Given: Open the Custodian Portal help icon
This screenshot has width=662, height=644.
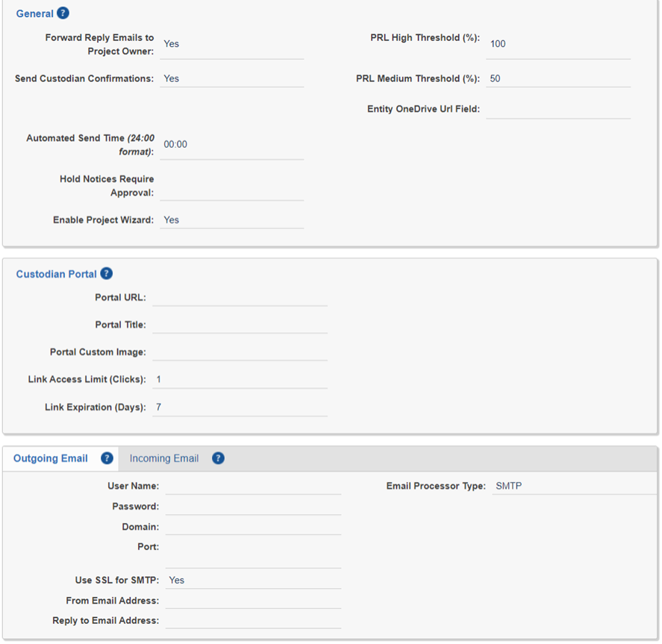Looking at the screenshot, I should [106, 274].
